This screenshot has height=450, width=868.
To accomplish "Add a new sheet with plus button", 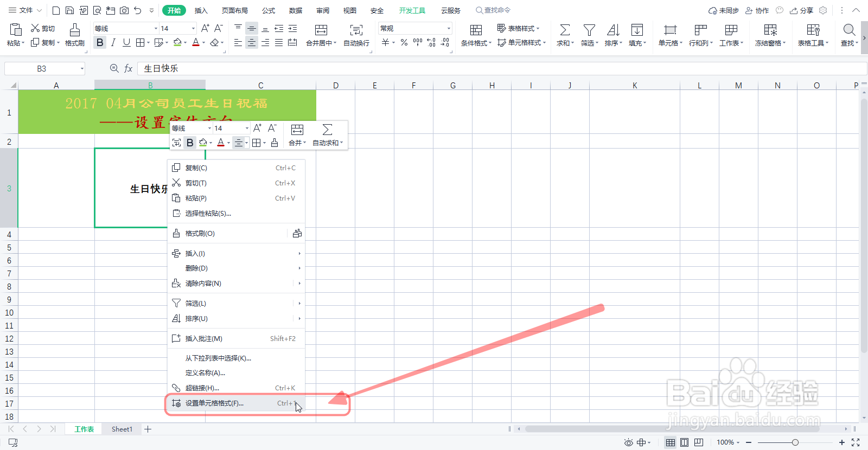I will click(148, 429).
